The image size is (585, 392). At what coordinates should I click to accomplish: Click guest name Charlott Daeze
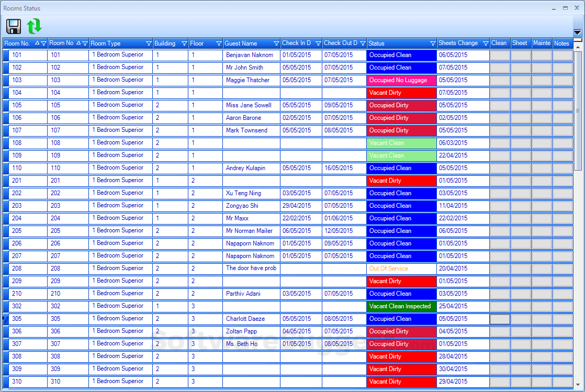click(x=245, y=319)
